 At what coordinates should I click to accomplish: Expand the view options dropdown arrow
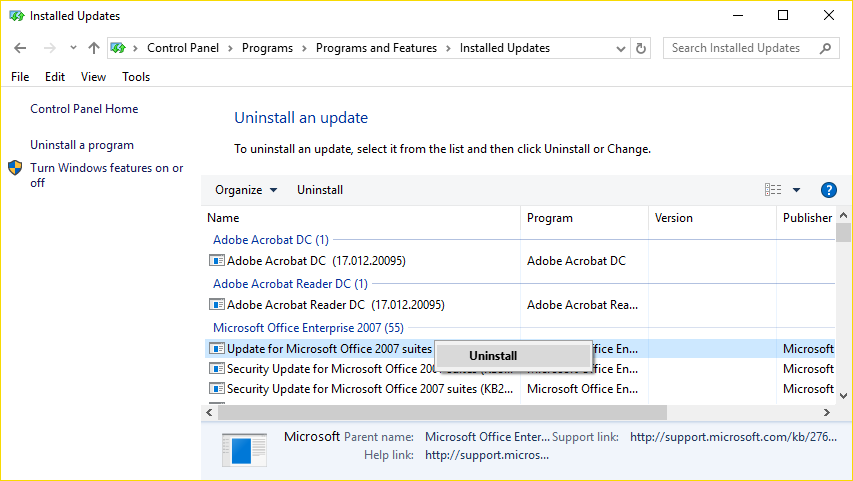(797, 190)
